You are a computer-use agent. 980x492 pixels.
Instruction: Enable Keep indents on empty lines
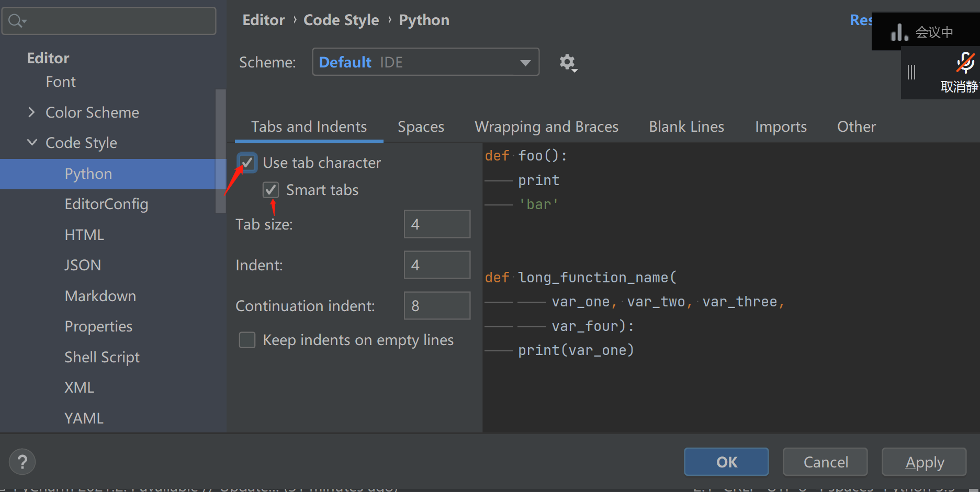[x=247, y=340]
